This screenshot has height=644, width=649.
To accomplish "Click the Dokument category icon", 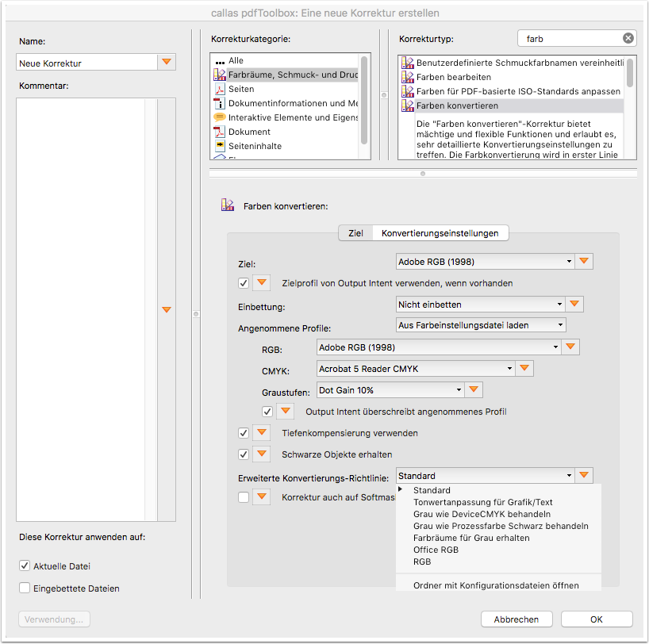I will [x=219, y=132].
